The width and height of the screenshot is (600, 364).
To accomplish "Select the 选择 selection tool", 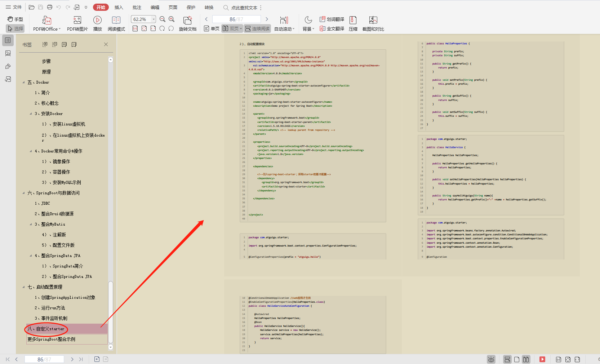I will pyautogui.click(x=15, y=28).
